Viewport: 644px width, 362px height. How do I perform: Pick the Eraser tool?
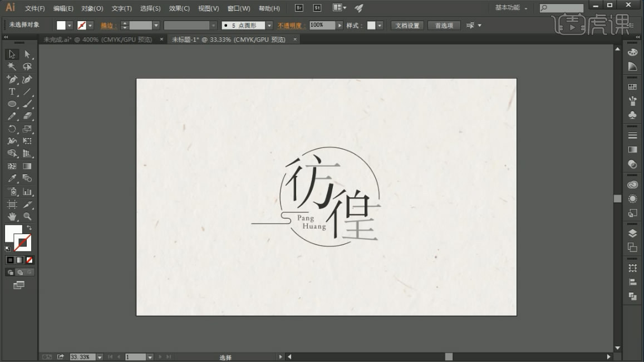(27, 116)
